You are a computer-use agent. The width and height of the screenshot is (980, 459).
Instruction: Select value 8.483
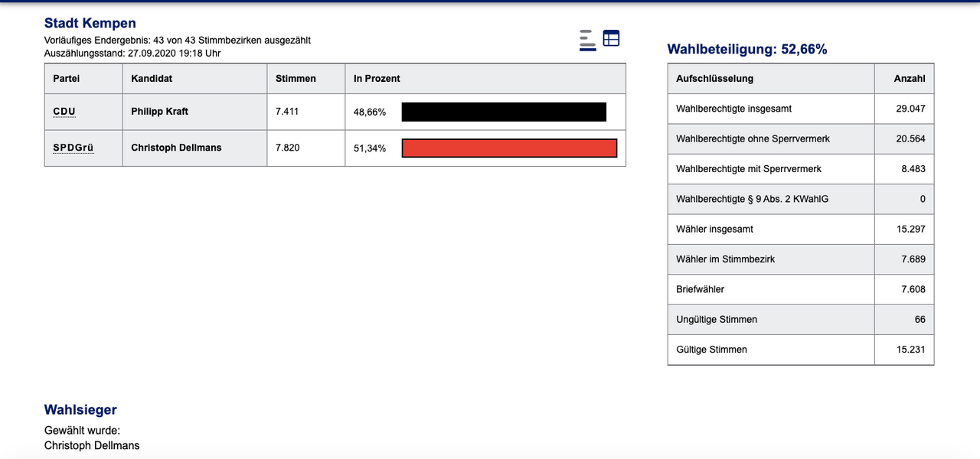click(x=913, y=168)
